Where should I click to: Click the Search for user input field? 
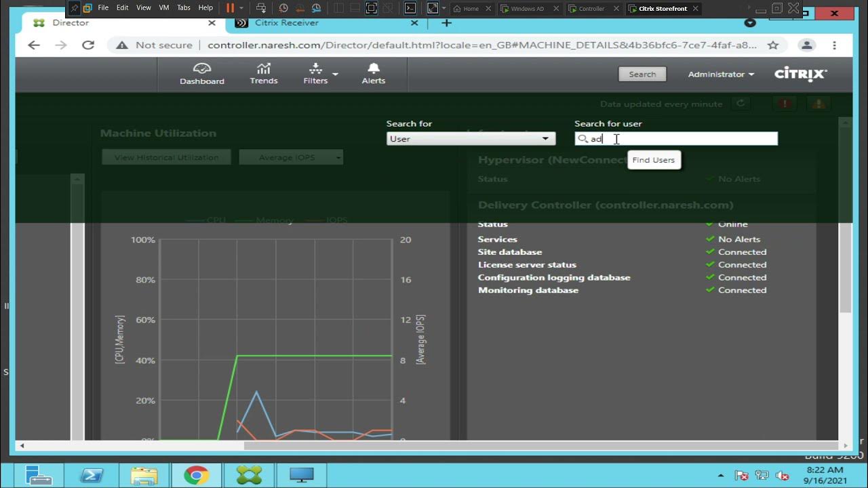pyautogui.click(x=676, y=139)
